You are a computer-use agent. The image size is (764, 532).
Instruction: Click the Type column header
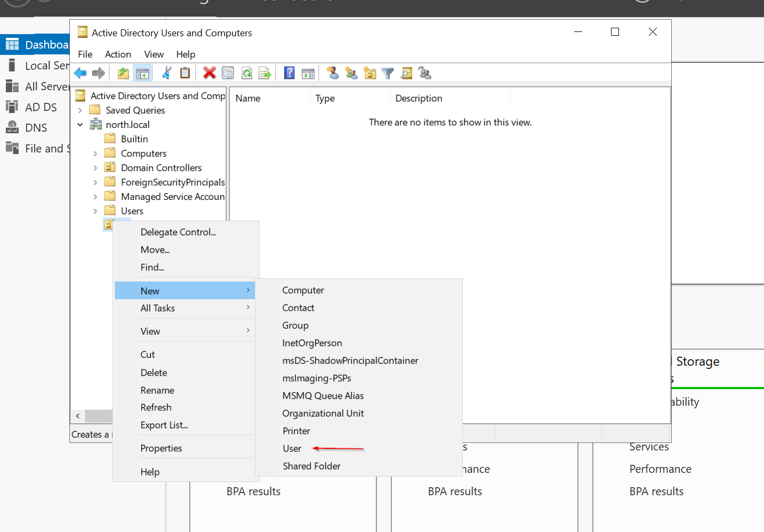point(350,98)
